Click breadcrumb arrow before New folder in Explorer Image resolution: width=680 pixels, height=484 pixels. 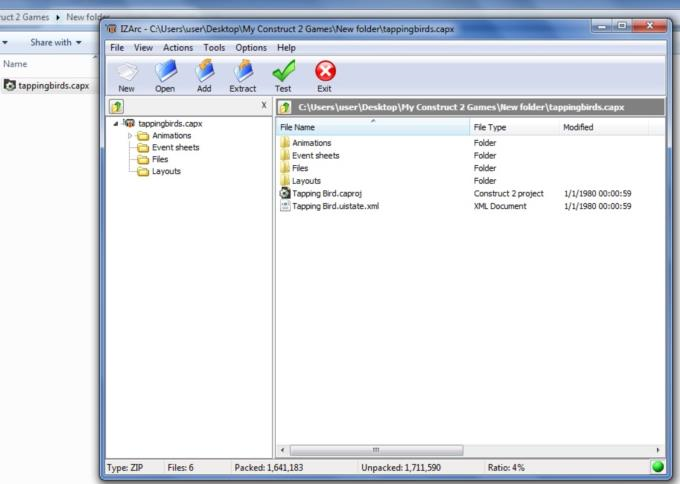pyautogui.click(x=58, y=18)
